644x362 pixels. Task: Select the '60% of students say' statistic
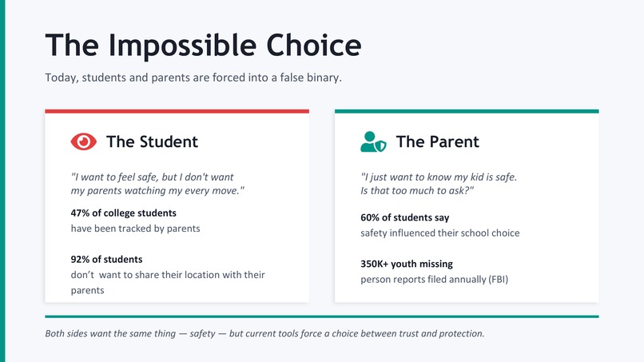tap(405, 217)
